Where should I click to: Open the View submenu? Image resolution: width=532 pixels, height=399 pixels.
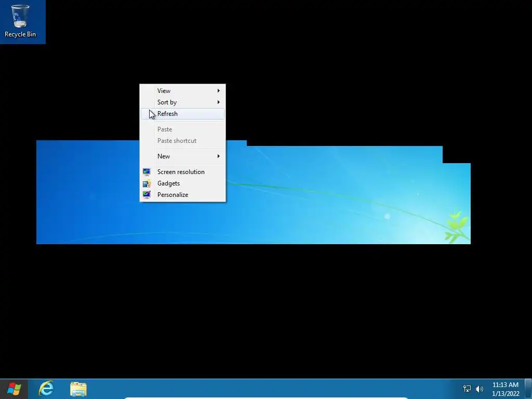(182, 90)
